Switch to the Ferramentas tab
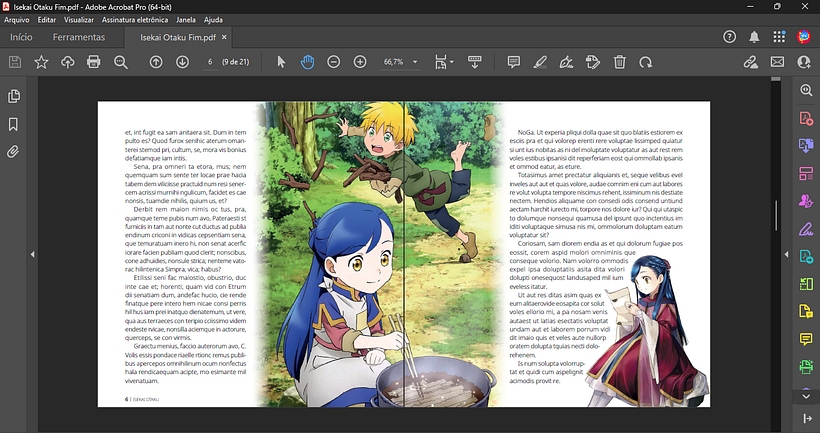Viewport: 820px width, 433px height. click(x=79, y=37)
